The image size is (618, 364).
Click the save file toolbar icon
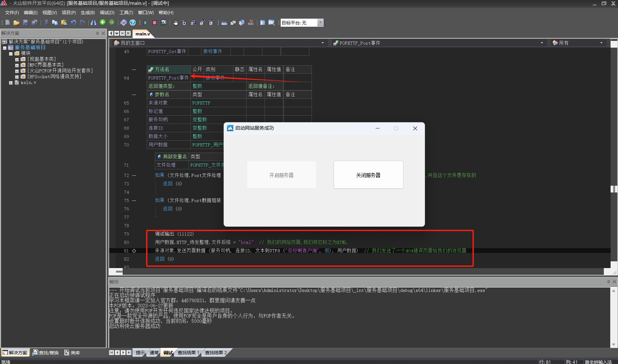click(x=25, y=23)
